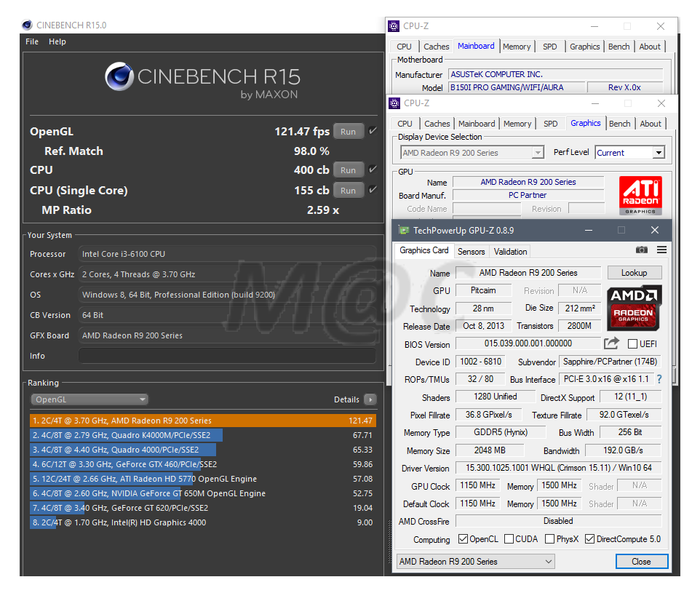Click the Subvendor Sapphire/PCPartner field
Screen dimensions: 700x593
tap(610, 362)
